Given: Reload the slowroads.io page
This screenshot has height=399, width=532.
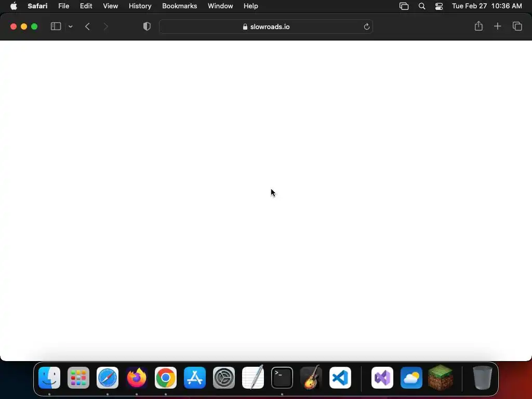Looking at the screenshot, I should click(x=366, y=26).
